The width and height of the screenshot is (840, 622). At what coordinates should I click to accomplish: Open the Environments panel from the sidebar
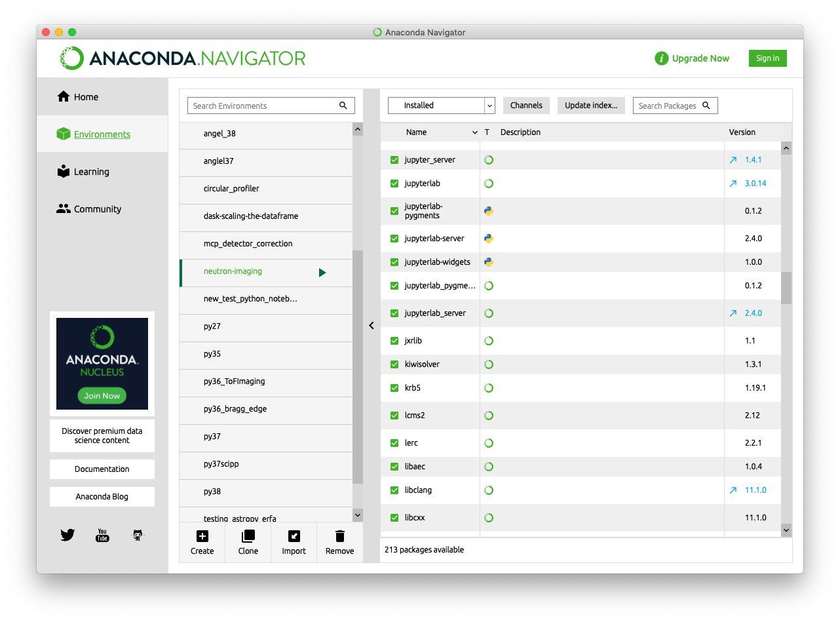coord(101,134)
